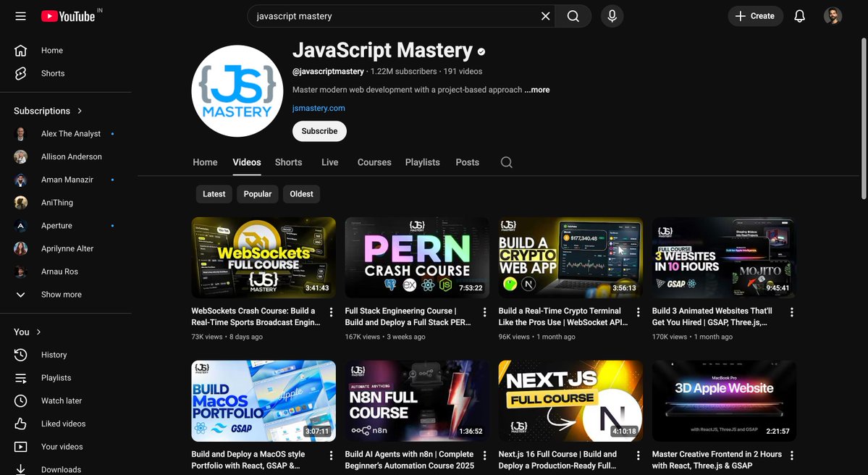Open the channel search icon next to Posts
Image resolution: width=868 pixels, height=475 pixels.
coord(505,162)
